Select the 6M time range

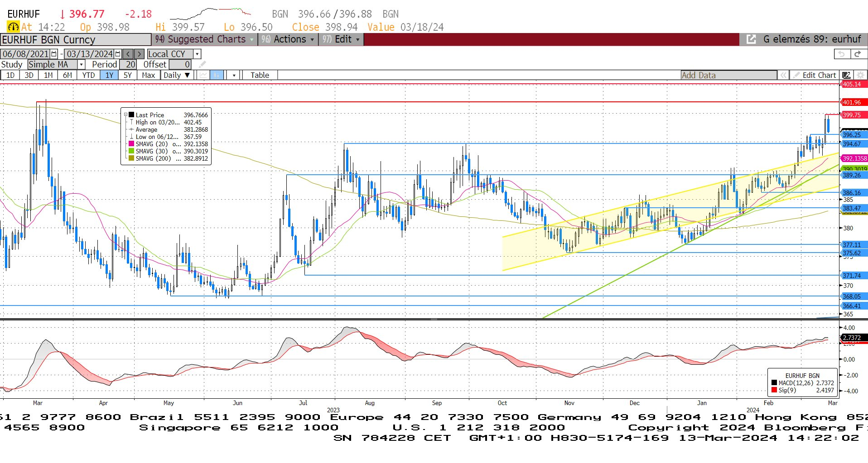[x=68, y=75]
